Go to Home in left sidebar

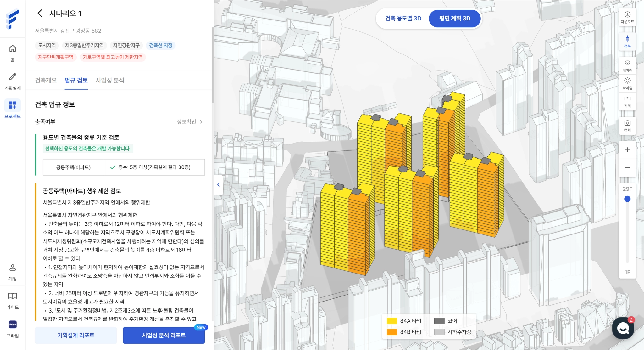pyautogui.click(x=13, y=53)
